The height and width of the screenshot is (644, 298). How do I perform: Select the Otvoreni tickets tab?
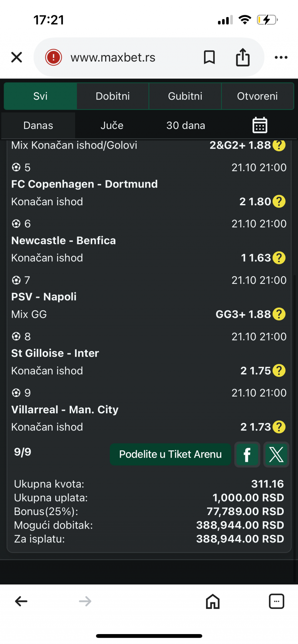pyautogui.click(x=257, y=96)
